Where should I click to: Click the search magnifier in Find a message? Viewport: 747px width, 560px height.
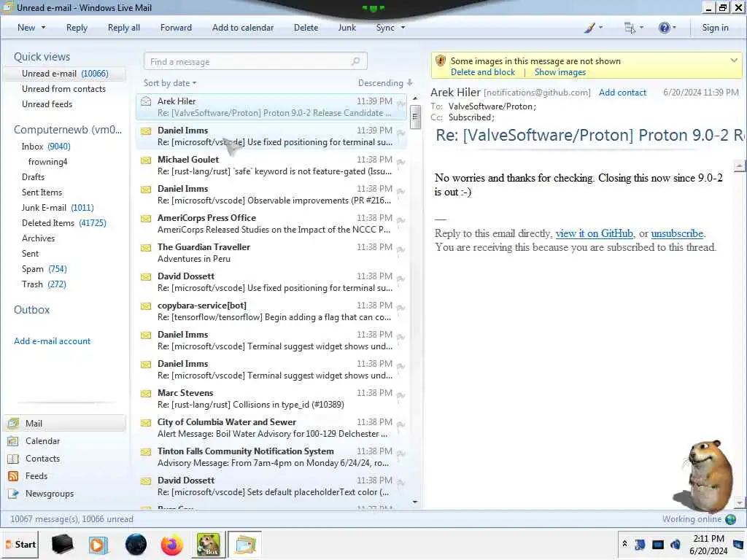[355, 61]
